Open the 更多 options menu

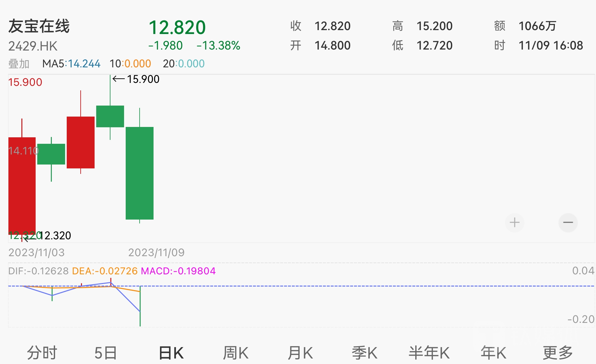[558, 353]
